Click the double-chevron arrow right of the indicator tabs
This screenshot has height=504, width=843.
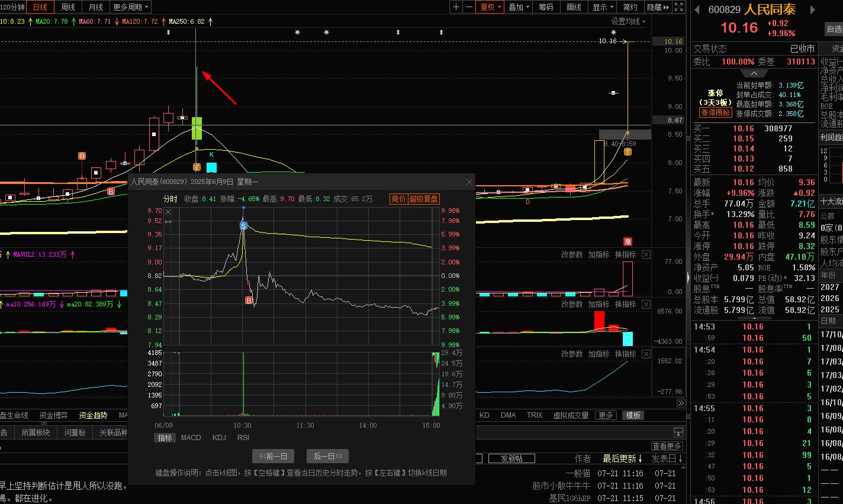pos(680,403)
